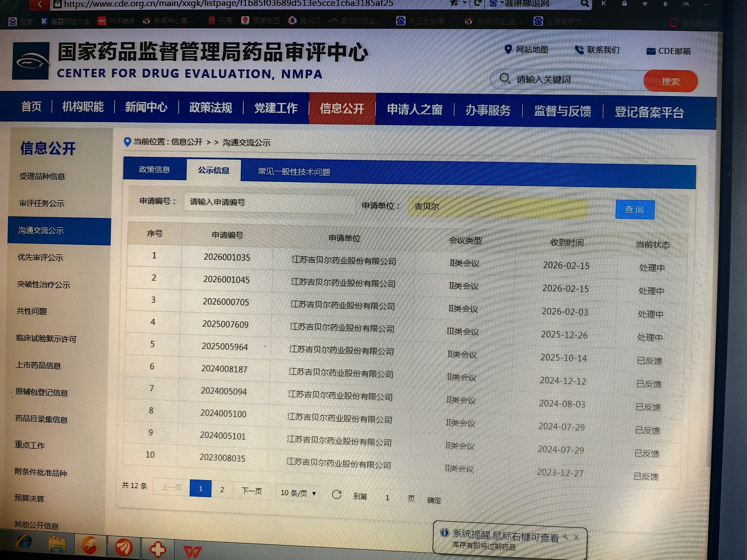Expand the 10条/页 page size dropdown
The image size is (747, 560).
point(298,493)
